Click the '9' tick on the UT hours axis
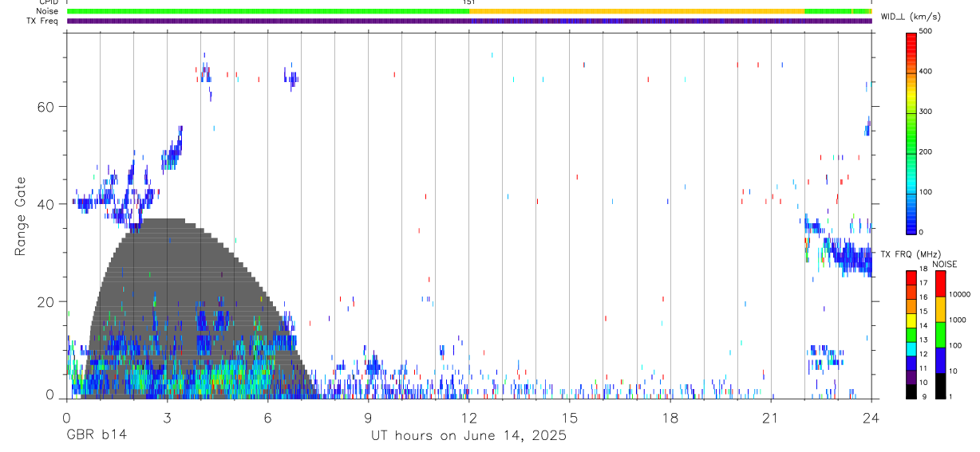The width and height of the screenshot is (980, 452). tap(368, 418)
